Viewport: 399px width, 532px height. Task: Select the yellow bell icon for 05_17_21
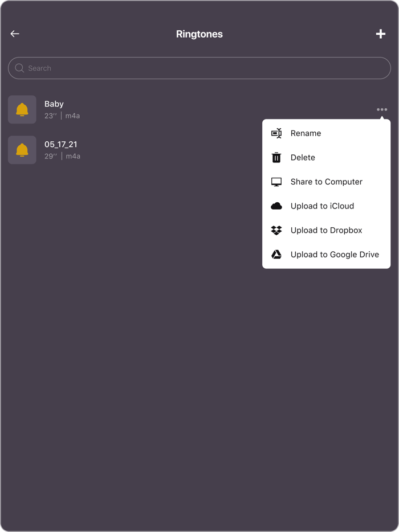pyautogui.click(x=22, y=150)
